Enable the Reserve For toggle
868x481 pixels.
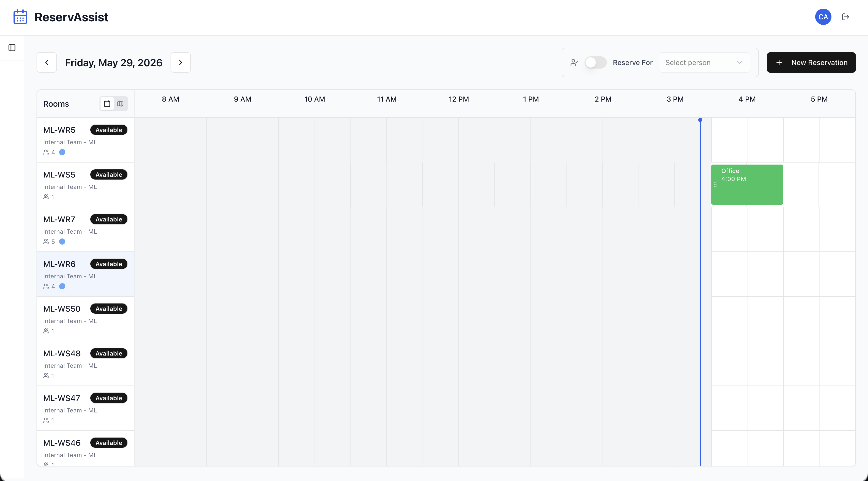595,62
